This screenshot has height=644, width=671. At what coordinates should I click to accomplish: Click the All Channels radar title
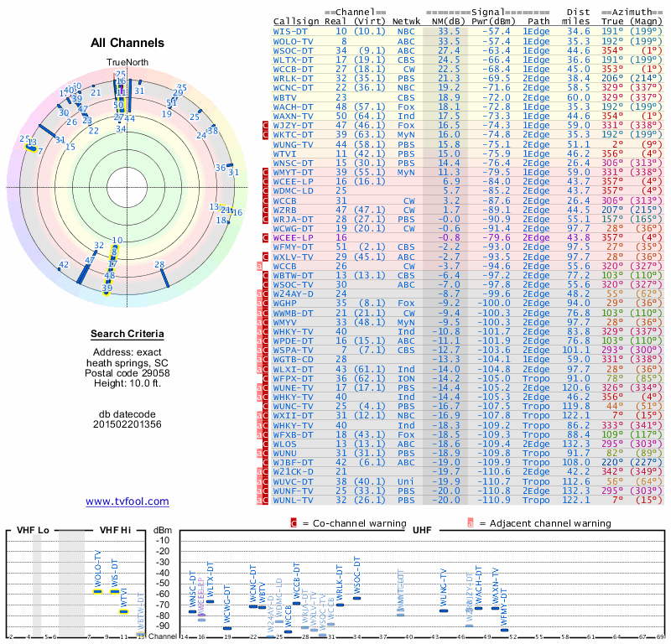point(127,43)
